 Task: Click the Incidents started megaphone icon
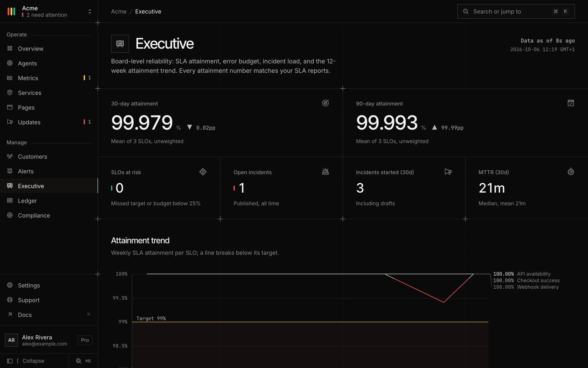[x=448, y=172]
